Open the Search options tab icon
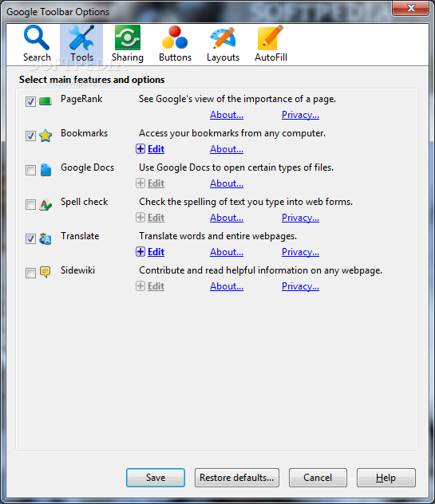This screenshot has width=435, height=504. click(x=37, y=37)
